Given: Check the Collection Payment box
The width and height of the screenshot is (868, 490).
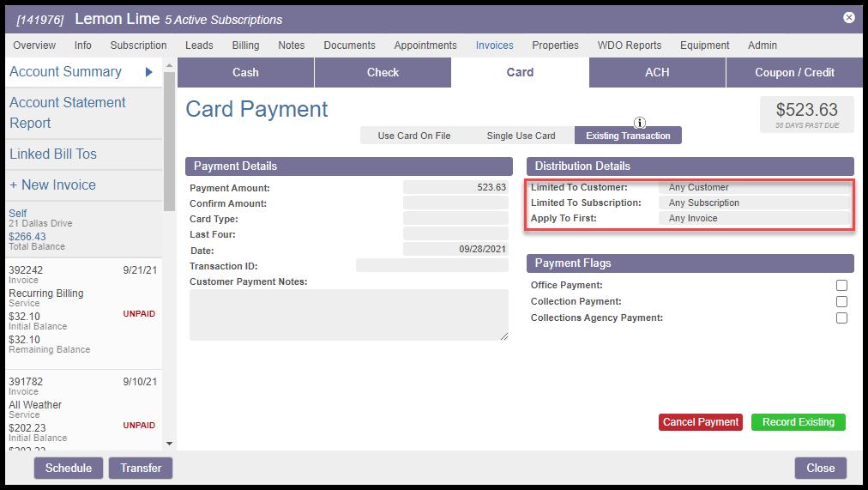Looking at the screenshot, I should (841, 302).
